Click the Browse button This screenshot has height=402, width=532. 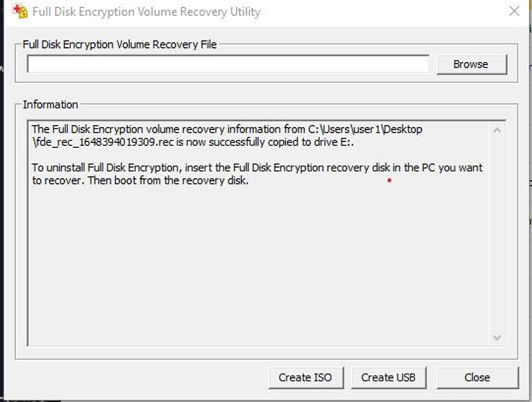(x=472, y=64)
